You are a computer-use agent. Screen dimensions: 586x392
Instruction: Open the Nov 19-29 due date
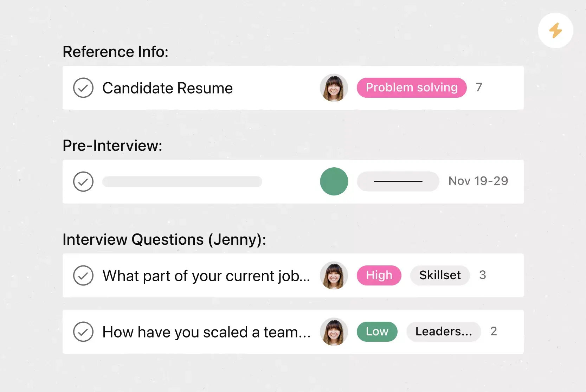pos(478,181)
